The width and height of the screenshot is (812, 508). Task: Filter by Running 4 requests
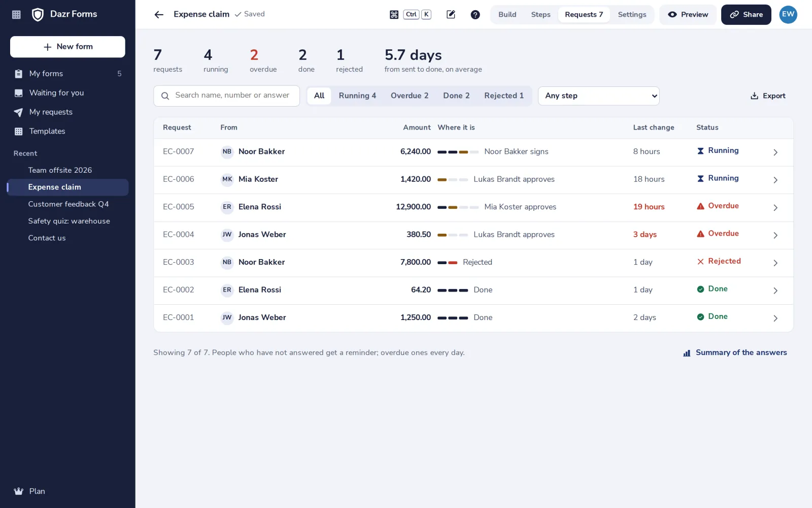(357, 96)
